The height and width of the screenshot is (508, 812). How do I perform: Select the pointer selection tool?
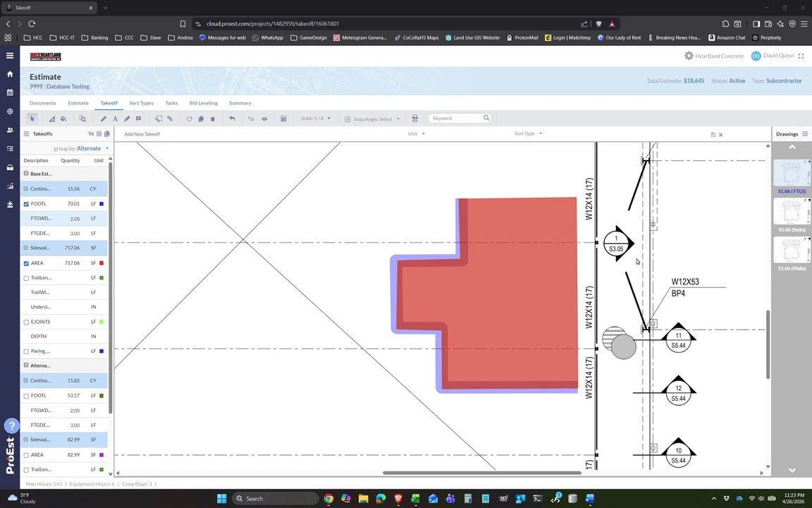pyautogui.click(x=32, y=119)
